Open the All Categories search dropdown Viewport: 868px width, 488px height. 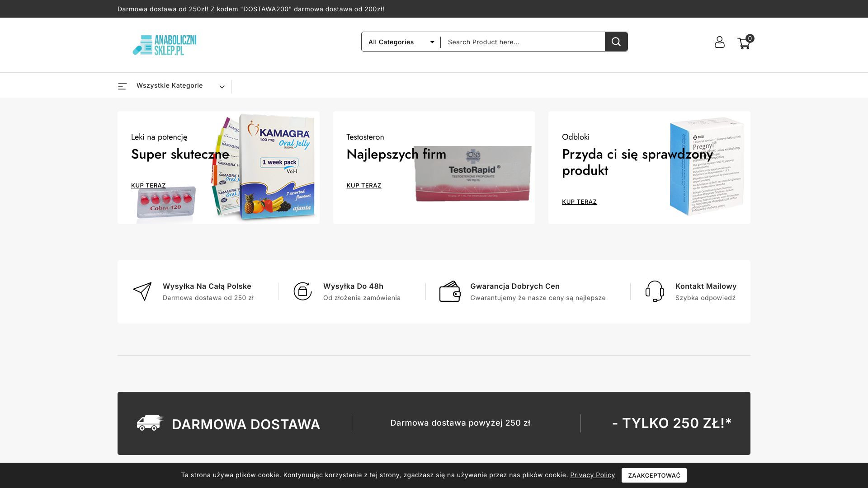401,42
